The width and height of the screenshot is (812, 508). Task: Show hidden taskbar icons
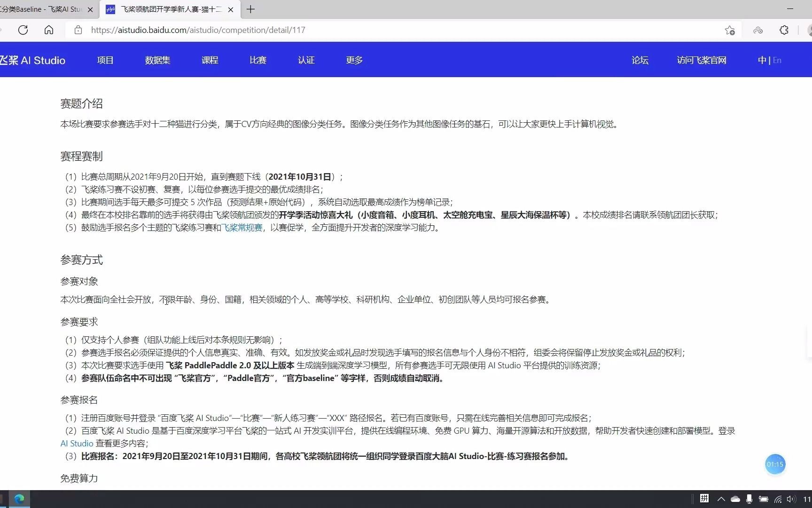point(721,499)
